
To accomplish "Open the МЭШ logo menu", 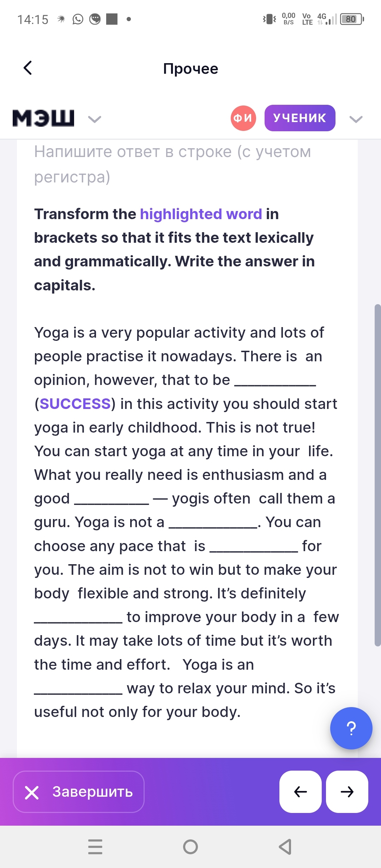I will (43, 118).
